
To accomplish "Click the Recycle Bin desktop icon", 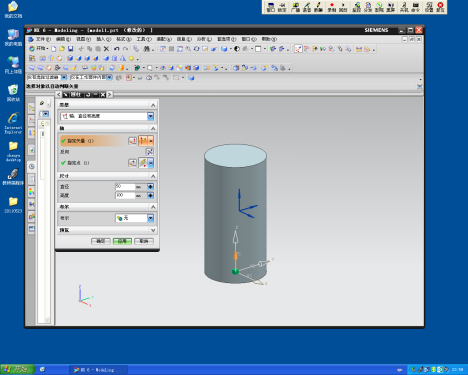I will point(13,93).
